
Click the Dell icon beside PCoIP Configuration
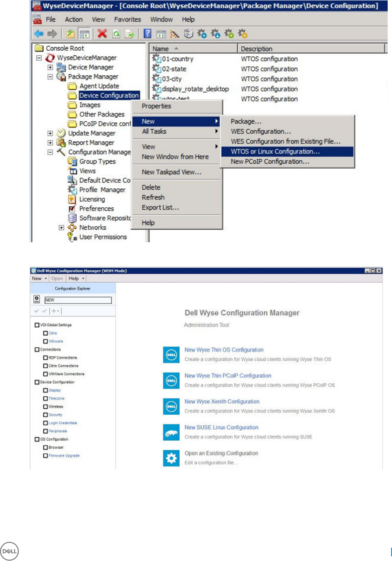(x=171, y=380)
